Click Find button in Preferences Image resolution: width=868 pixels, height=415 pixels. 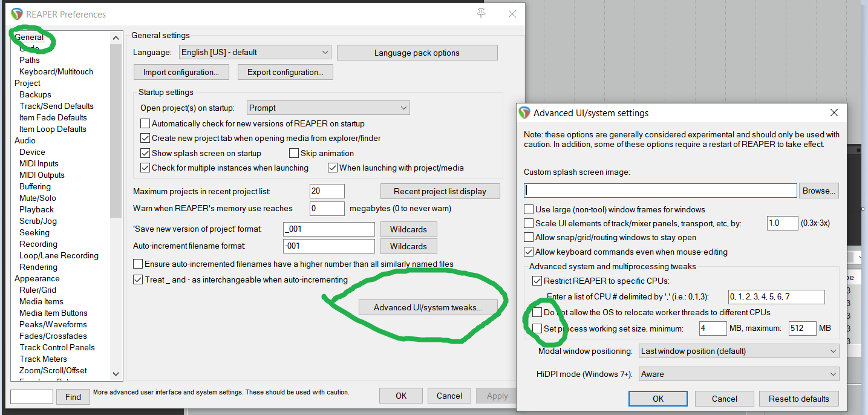tap(73, 397)
